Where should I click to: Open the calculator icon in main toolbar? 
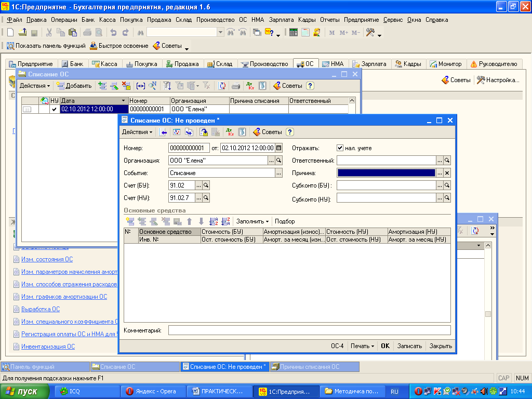click(x=294, y=33)
